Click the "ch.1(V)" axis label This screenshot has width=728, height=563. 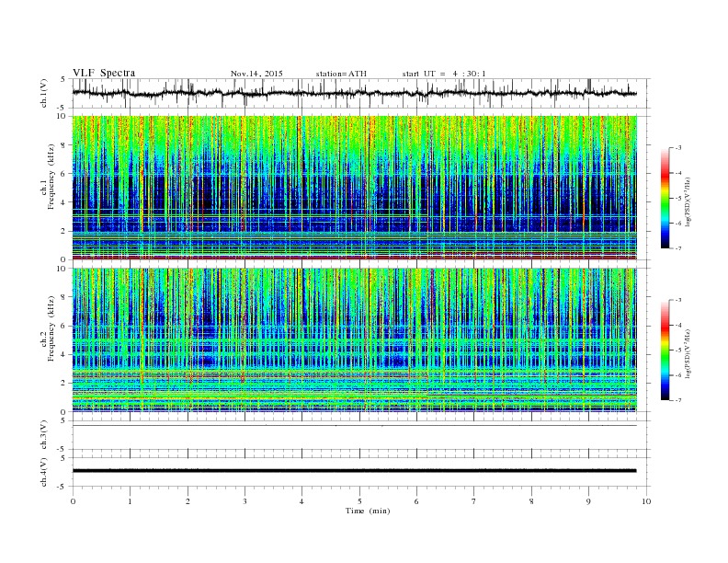[43, 93]
